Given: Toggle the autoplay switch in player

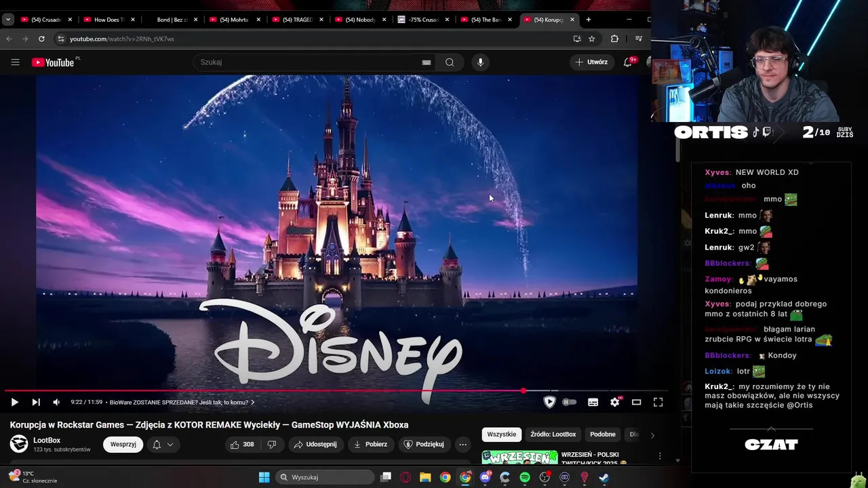Looking at the screenshot, I should [569, 402].
